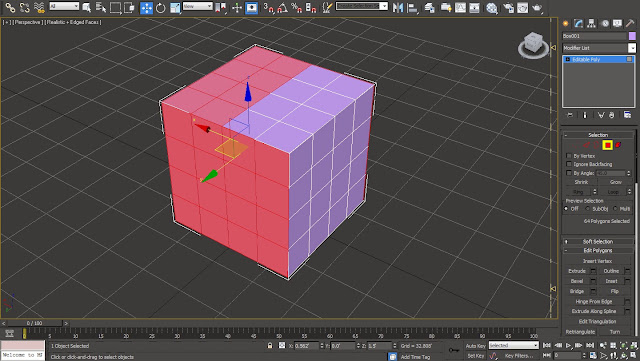This screenshot has height=361, width=640.
Task: Click the Polygon sub-object level icon
Action: 608,145
